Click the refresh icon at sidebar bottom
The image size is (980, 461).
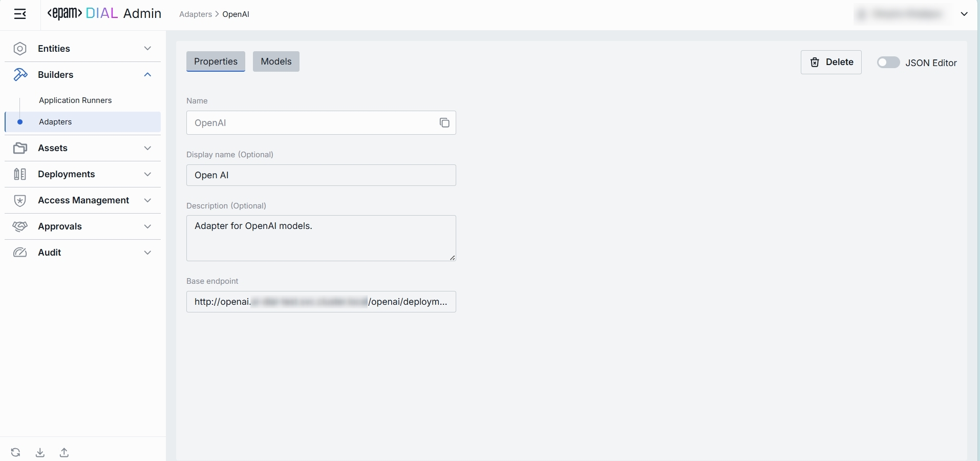click(x=16, y=452)
